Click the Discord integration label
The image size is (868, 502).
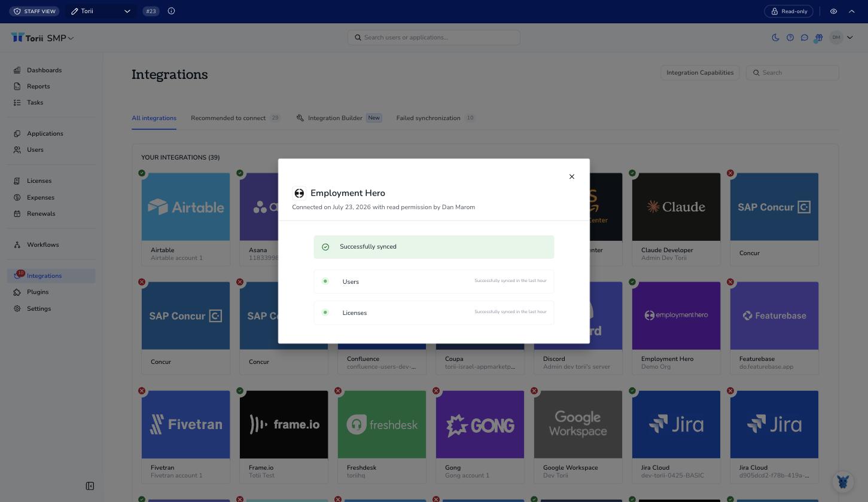click(554, 359)
